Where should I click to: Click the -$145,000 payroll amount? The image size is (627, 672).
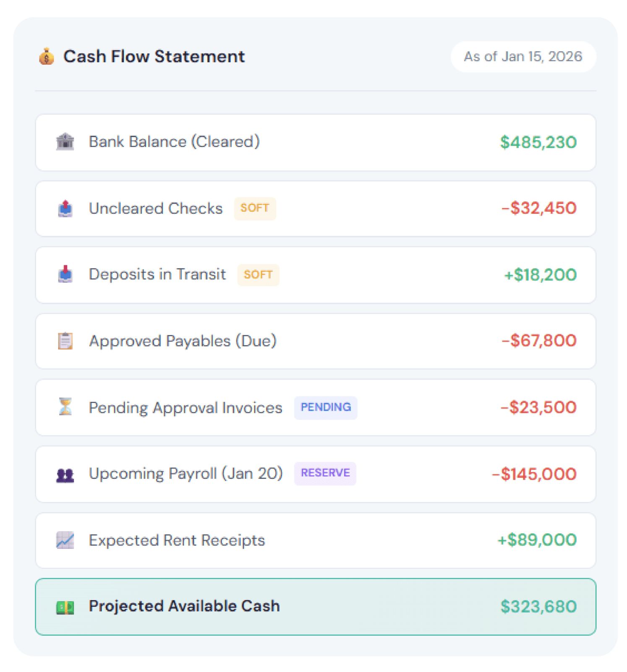tap(534, 474)
